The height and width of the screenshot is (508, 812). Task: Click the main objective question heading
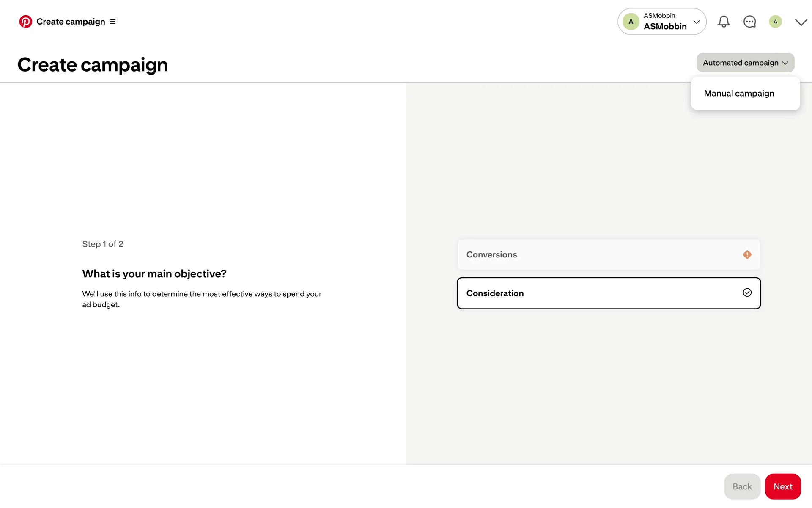[154, 274]
